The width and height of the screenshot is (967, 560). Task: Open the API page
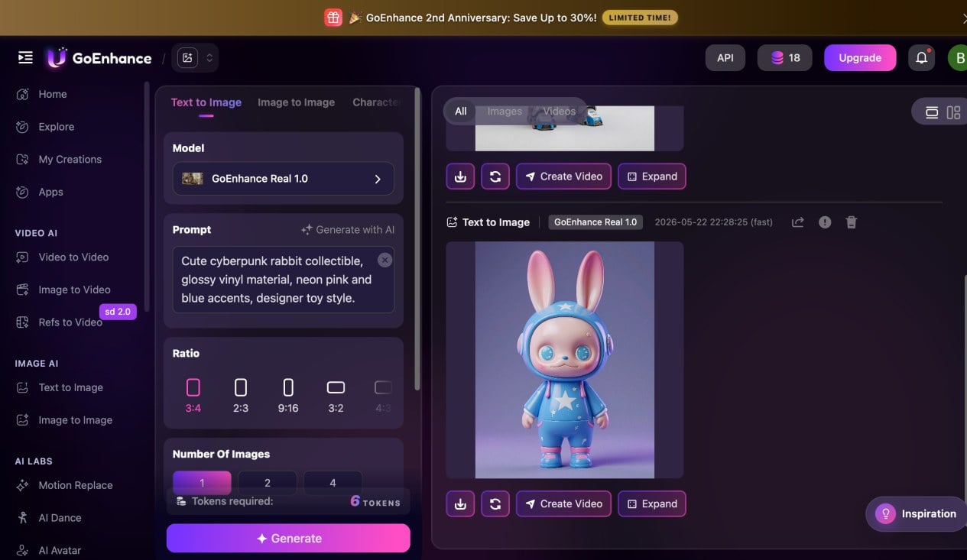pyautogui.click(x=725, y=57)
